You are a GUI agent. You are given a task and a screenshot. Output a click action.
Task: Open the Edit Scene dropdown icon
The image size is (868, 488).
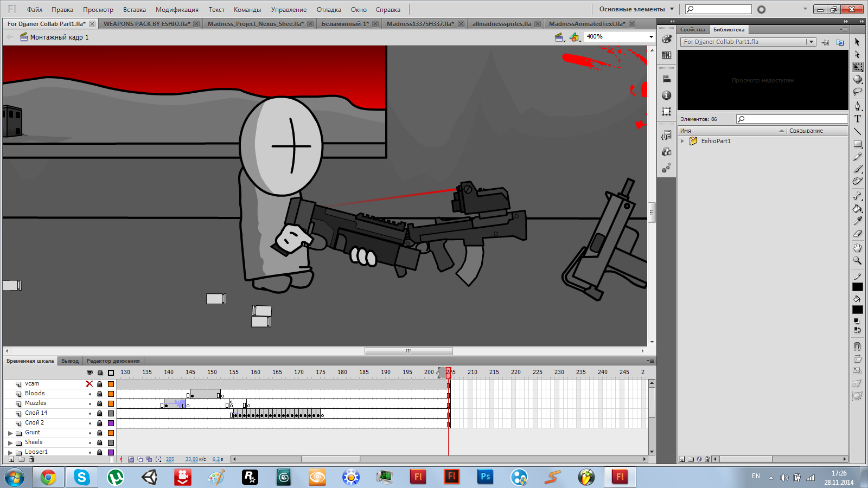(x=559, y=37)
